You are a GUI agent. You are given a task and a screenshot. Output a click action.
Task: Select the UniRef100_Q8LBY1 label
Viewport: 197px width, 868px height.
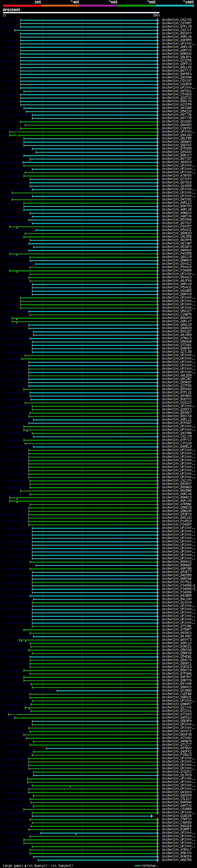tap(177, 57)
